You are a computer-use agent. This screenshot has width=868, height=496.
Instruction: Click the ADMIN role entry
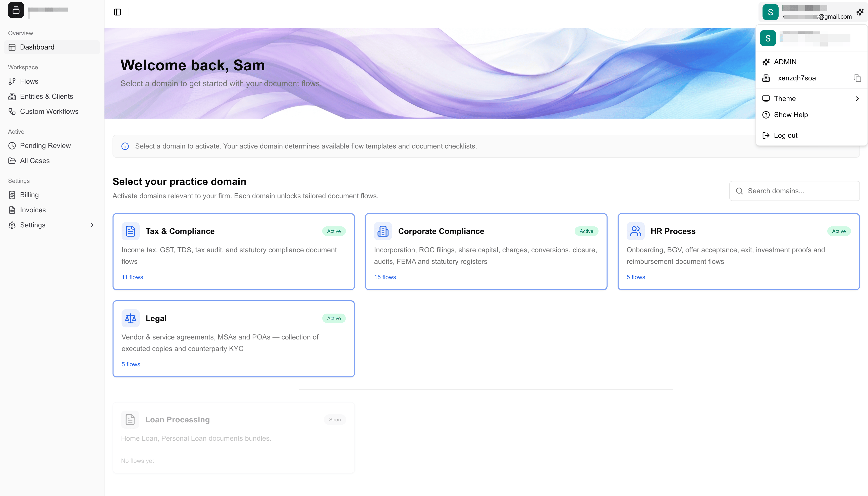pos(811,62)
